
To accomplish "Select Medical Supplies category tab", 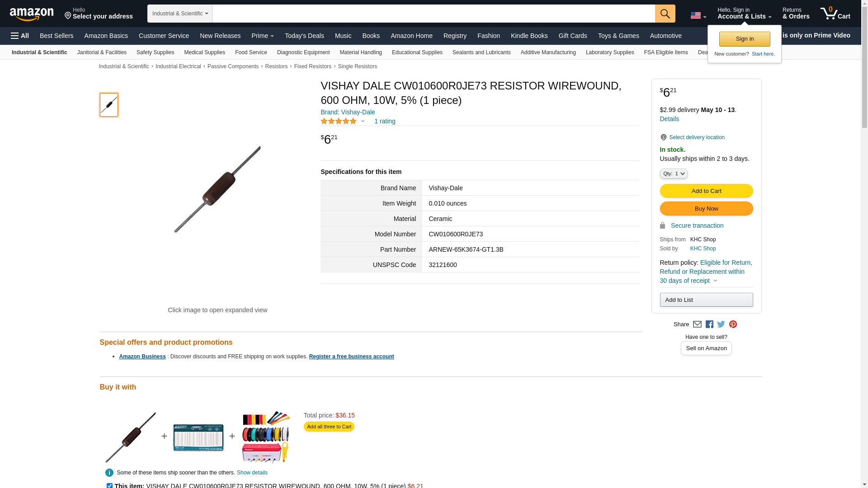I will point(204,52).
